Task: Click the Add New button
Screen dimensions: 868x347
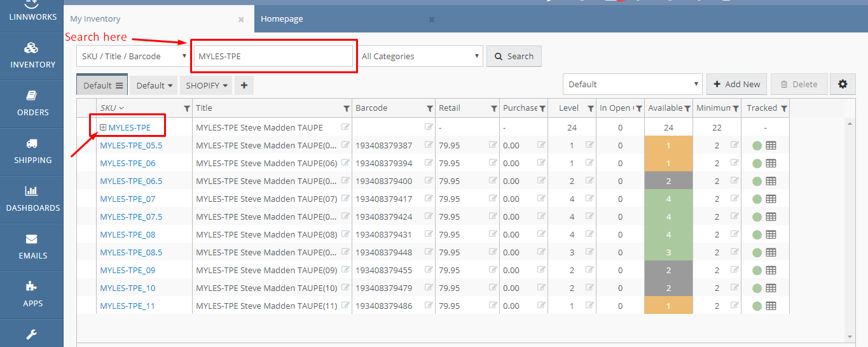Action: pyautogui.click(x=736, y=84)
